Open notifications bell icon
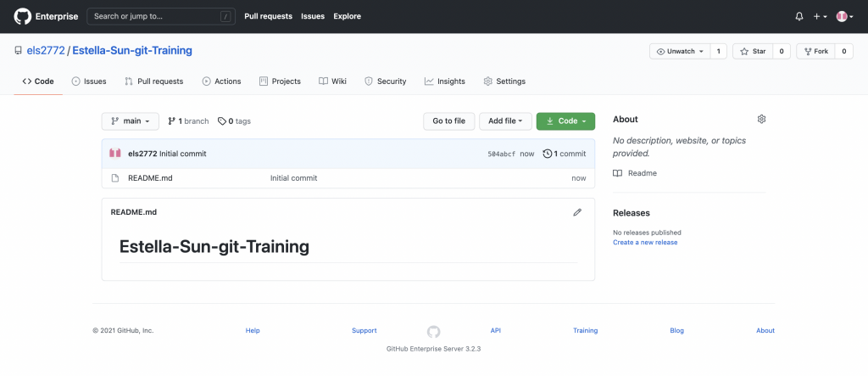Viewport: 868px width, 376px height. coord(798,17)
